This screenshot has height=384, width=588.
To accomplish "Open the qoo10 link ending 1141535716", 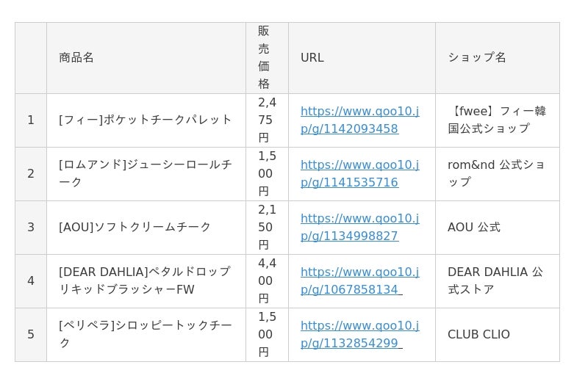I will pos(359,173).
